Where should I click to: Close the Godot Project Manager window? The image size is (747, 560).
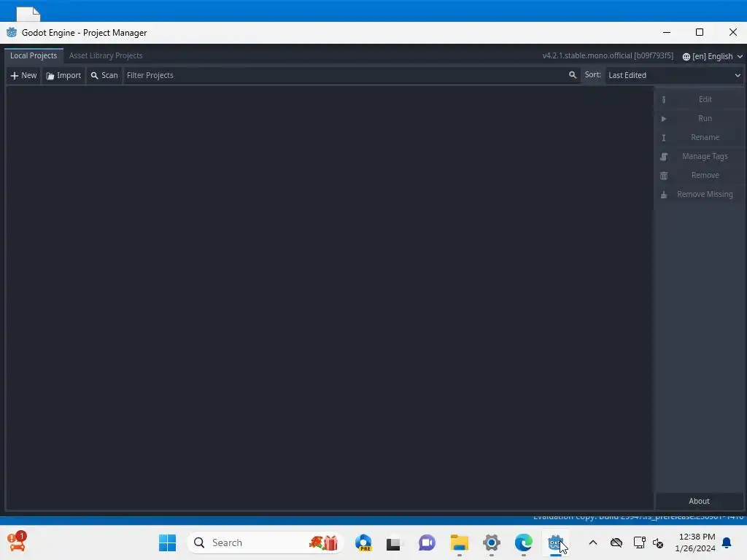(x=732, y=32)
